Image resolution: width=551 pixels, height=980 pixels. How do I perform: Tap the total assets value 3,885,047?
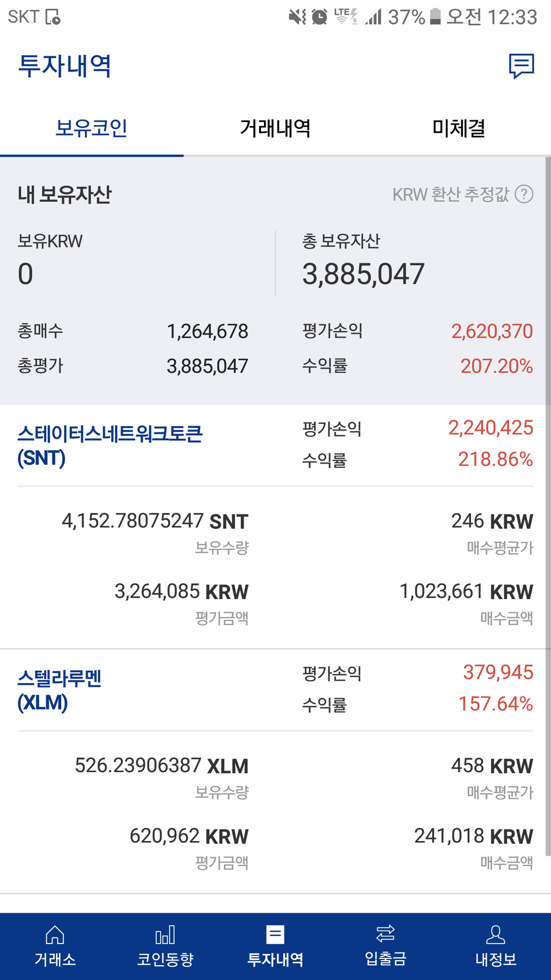coord(363,274)
